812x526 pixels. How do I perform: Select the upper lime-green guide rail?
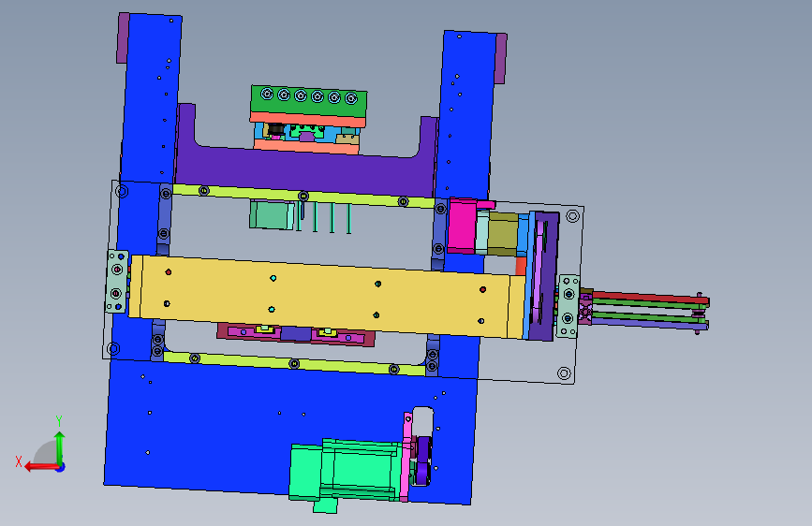point(303,197)
